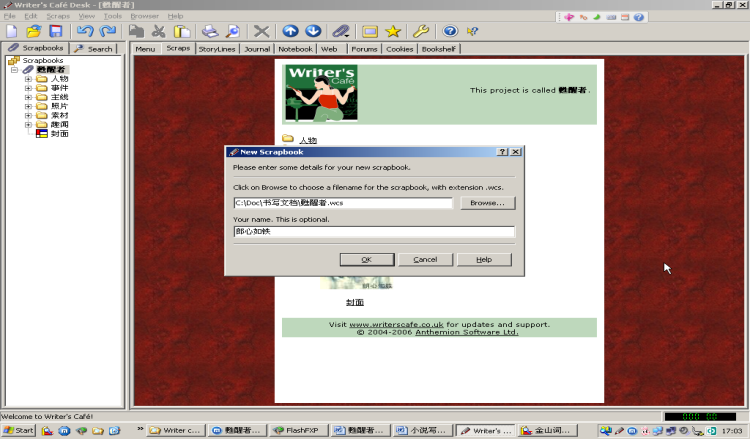Click the paperclip attach icon in toolbar
750x439 pixels.
click(x=341, y=32)
